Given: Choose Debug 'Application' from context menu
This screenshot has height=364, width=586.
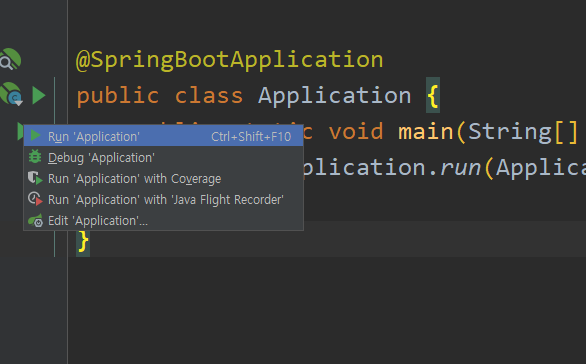Looking at the screenshot, I should pos(163,157).
